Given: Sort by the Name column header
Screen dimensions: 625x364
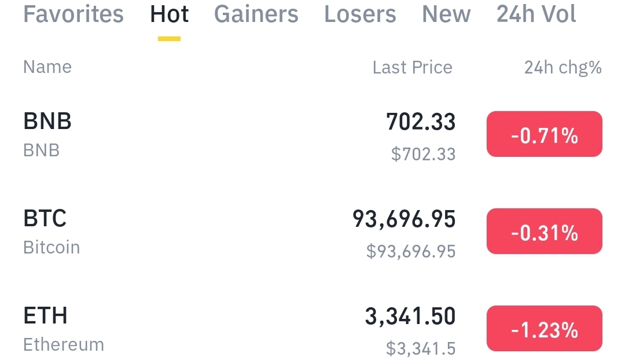Looking at the screenshot, I should pos(47,67).
